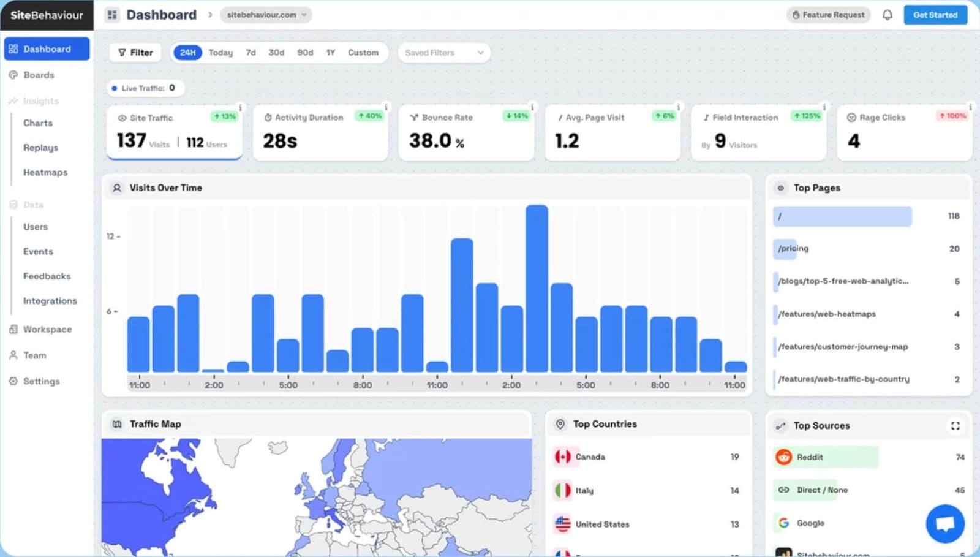Open Heatmaps in the sidebar

pos(45,173)
